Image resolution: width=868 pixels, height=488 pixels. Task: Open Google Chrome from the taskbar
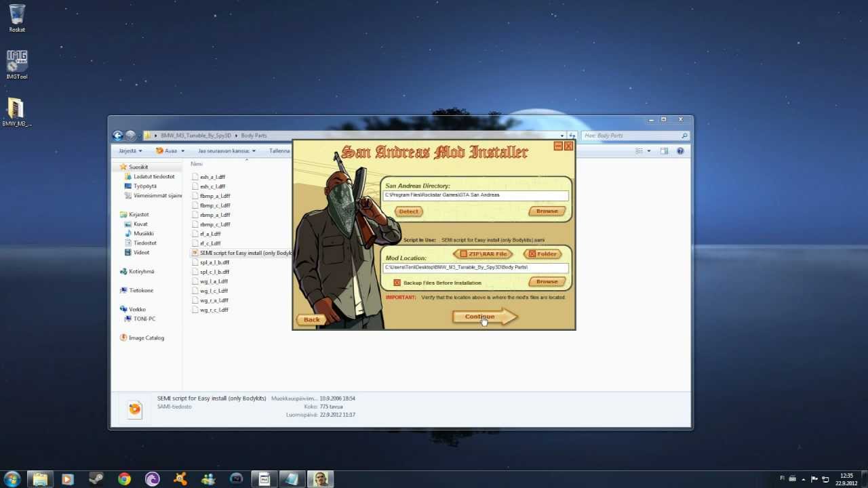[x=124, y=479]
